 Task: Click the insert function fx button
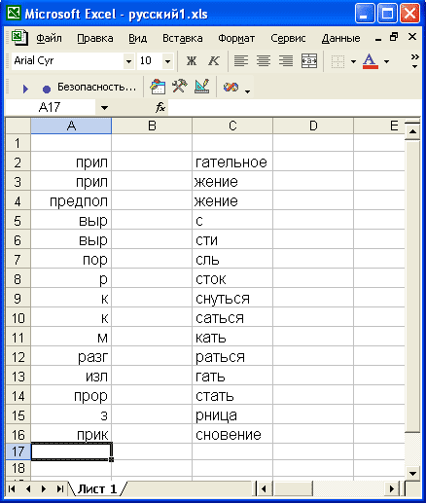[160, 107]
